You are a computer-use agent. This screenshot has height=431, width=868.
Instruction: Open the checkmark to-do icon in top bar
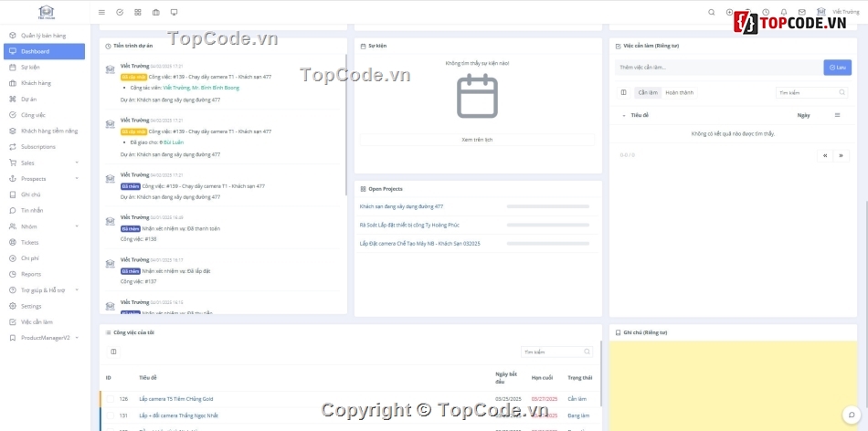[x=120, y=12]
